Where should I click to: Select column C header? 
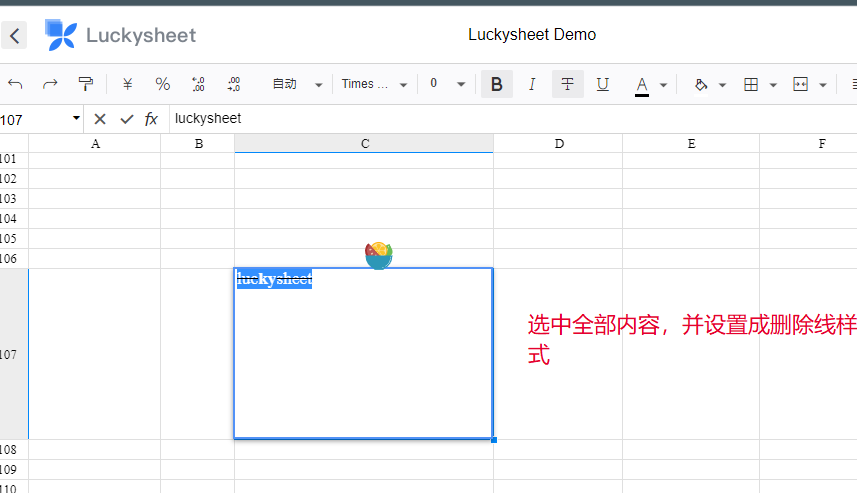364,144
